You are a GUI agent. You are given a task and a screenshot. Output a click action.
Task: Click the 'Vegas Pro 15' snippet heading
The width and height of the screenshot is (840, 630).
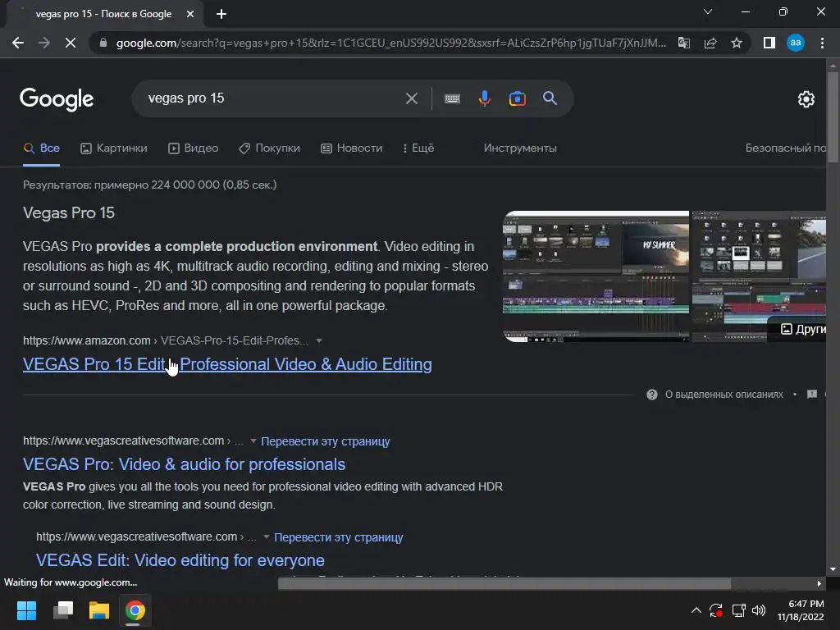point(69,213)
